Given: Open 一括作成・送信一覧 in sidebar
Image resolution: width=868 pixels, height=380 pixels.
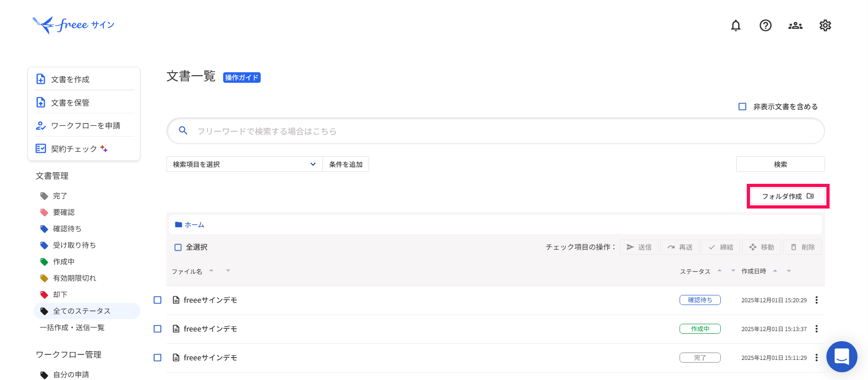Looking at the screenshot, I should point(72,327).
